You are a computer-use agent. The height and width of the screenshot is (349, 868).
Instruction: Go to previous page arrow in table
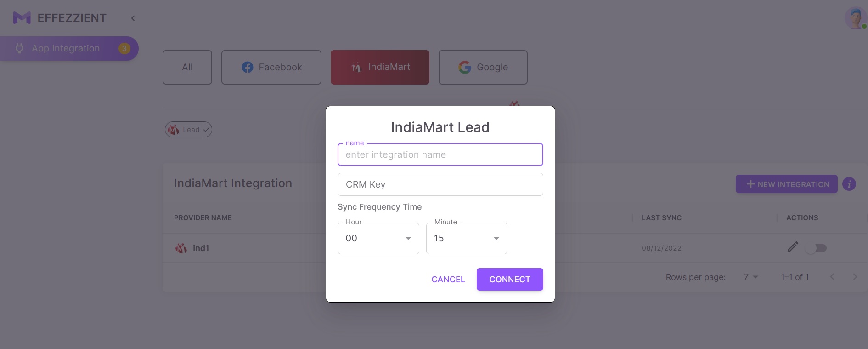pos(832,277)
